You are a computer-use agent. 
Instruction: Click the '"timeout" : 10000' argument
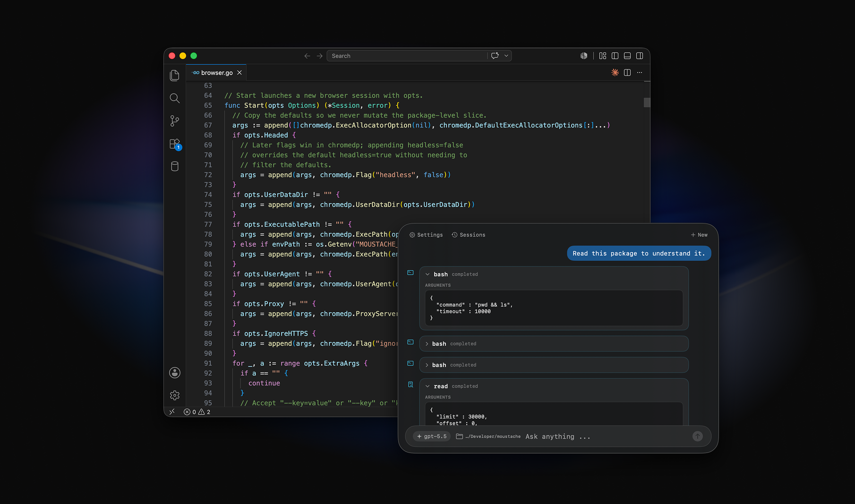[463, 311]
